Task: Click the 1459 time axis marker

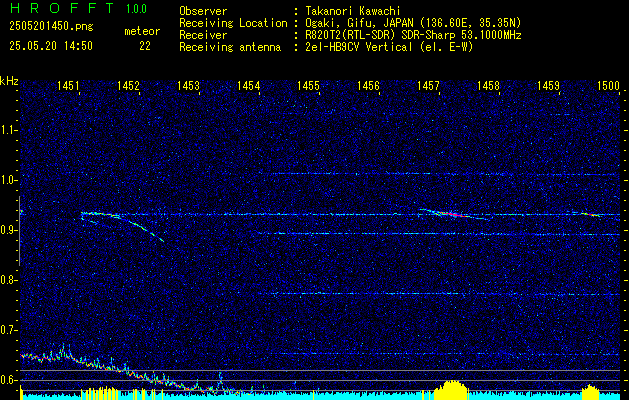Action: tap(548, 85)
